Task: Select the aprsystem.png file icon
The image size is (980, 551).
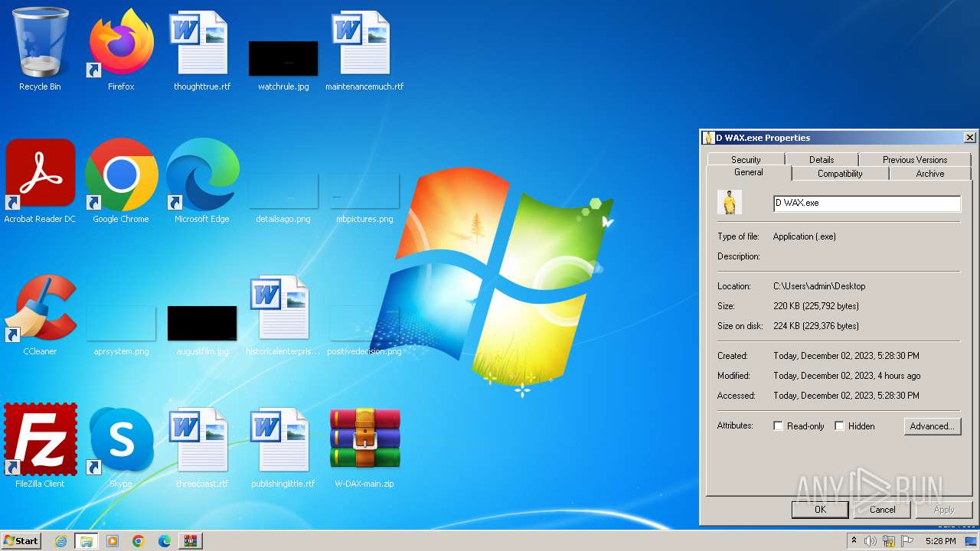Action: coord(121,323)
